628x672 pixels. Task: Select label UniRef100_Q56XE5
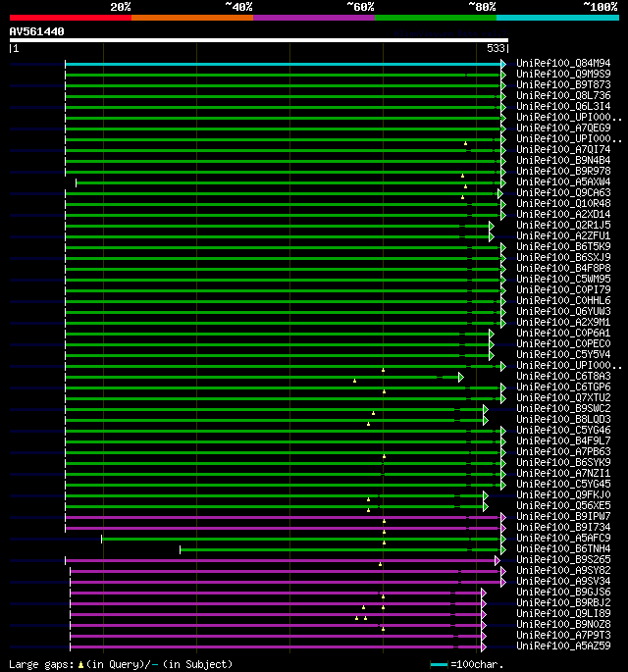pos(563,505)
